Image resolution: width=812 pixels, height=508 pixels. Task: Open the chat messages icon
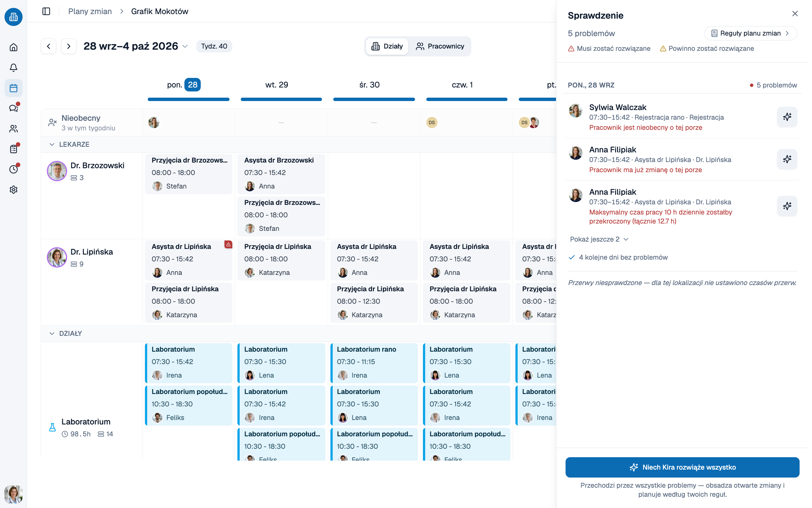[14, 108]
